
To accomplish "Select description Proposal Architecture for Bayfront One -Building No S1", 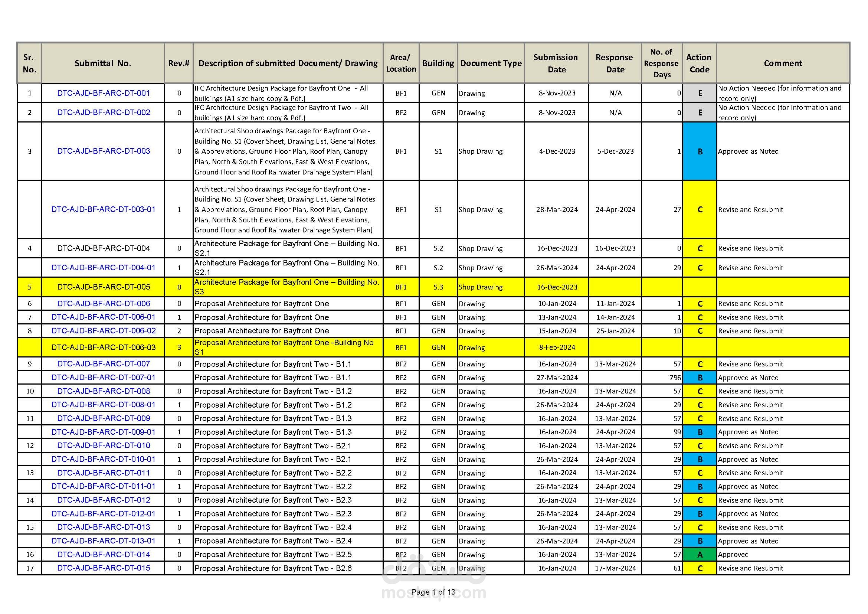I will pos(284,347).
